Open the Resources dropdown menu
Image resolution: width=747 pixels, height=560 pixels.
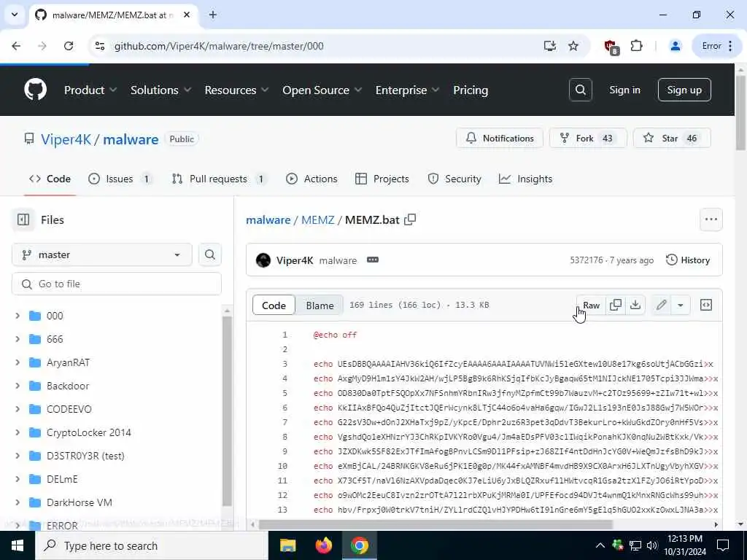tap(237, 90)
